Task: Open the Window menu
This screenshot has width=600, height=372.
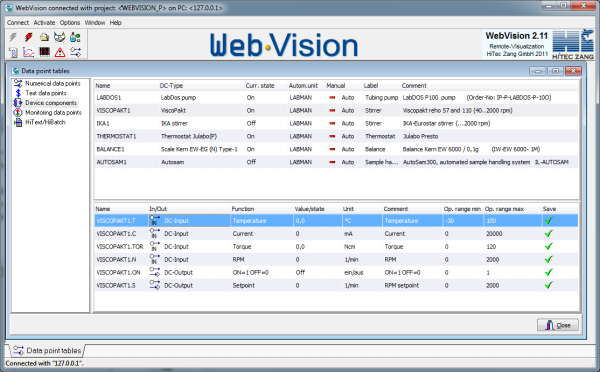Action: (x=95, y=23)
